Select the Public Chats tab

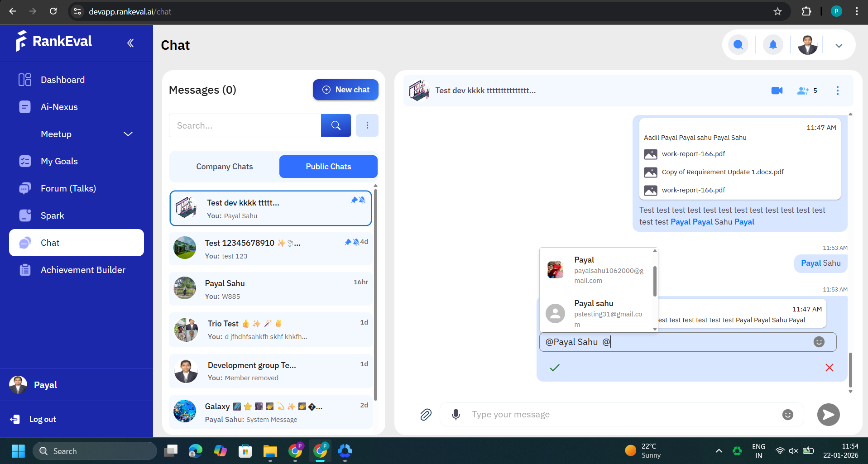pyautogui.click(x=328, y=167)
